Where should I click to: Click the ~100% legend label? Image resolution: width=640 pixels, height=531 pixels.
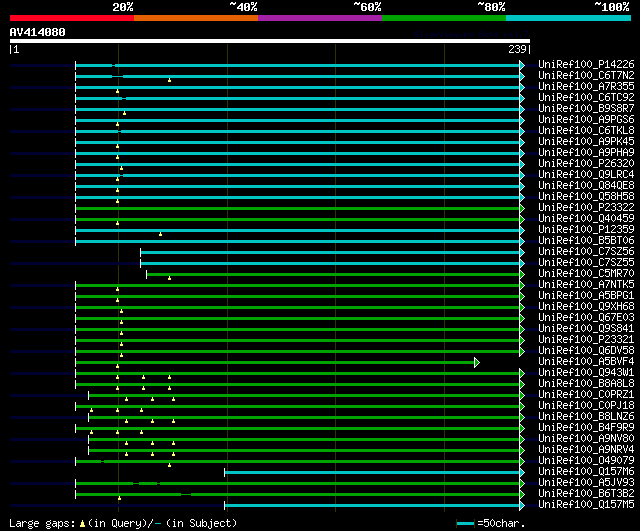[x=612, y=7]
